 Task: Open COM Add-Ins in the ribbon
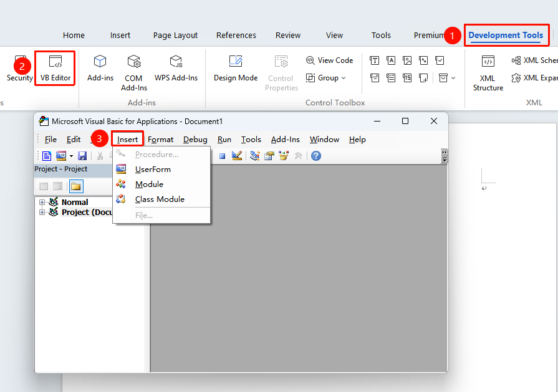point(134,73)
